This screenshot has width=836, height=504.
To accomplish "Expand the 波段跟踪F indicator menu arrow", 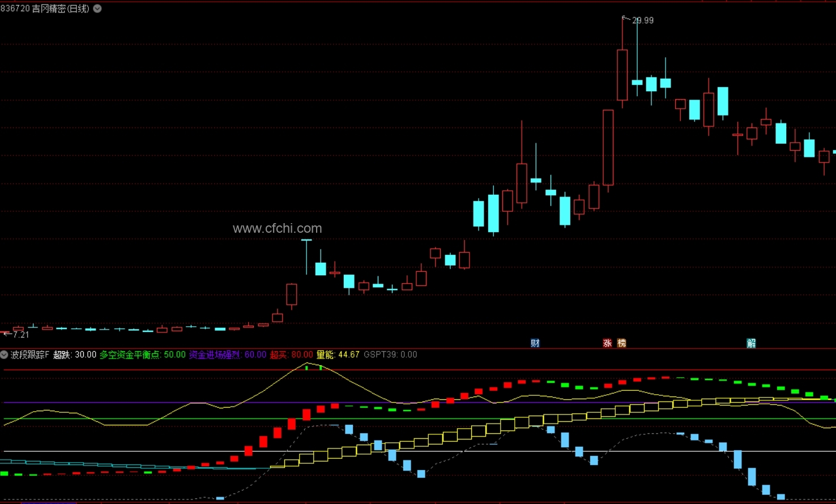I will pyautogui.click(x=5, y=354).
